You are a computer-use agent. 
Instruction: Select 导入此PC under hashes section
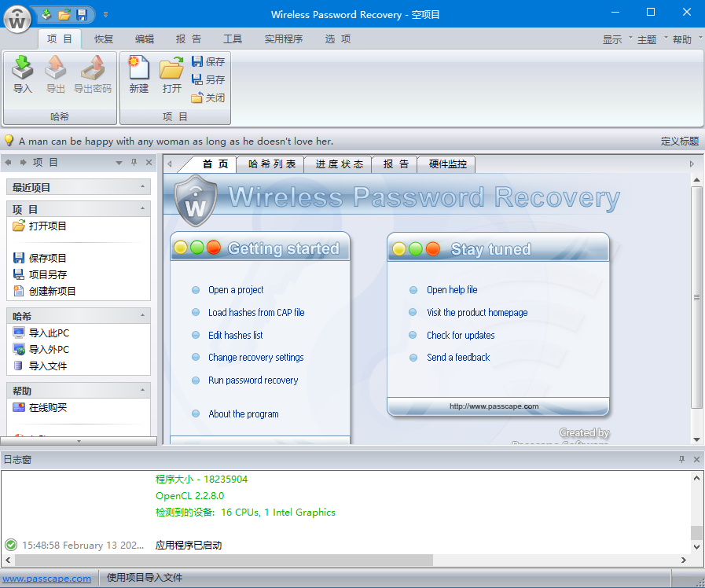pos(41,333)
